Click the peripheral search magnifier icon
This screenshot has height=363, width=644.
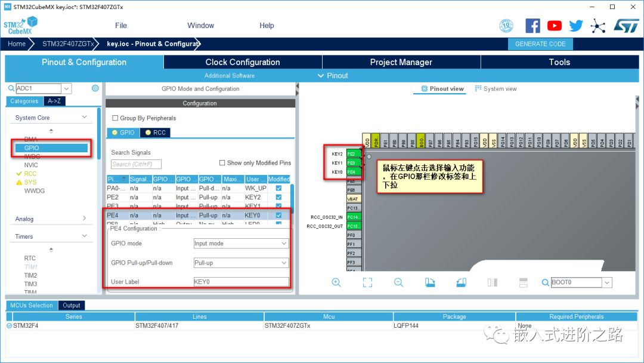[x=11, y=88]
